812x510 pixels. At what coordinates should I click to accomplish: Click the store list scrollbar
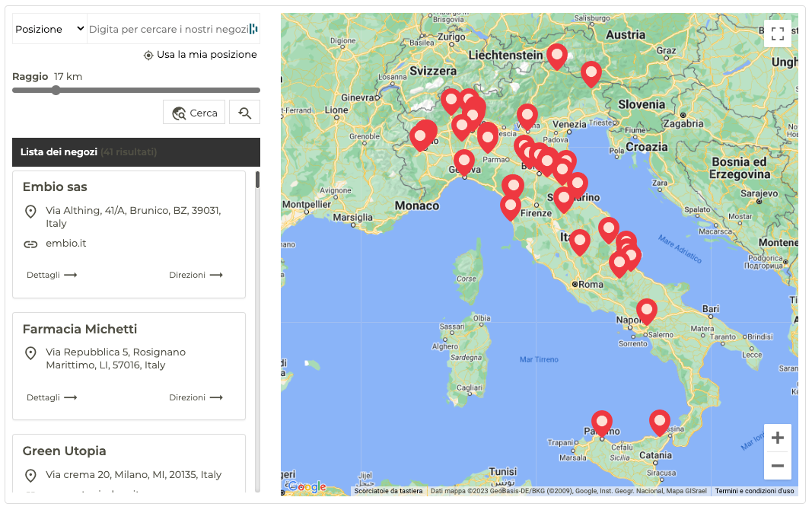[257, 180]
